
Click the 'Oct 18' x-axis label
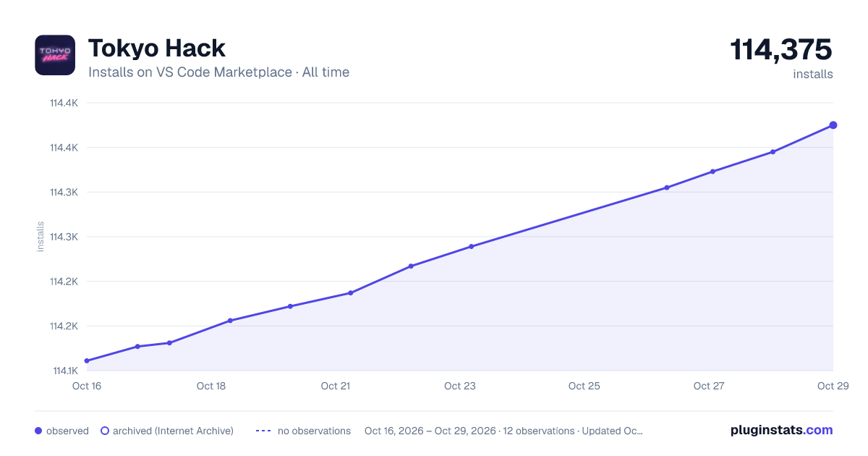[x=211, y=386]
